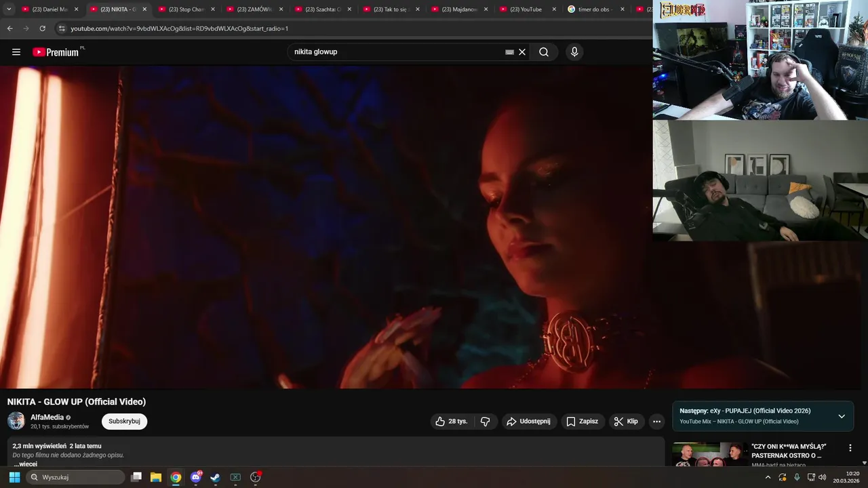Open the tab search dropdown arrow
This screenshot has width=868, height=488.
(x=9, y=9)
